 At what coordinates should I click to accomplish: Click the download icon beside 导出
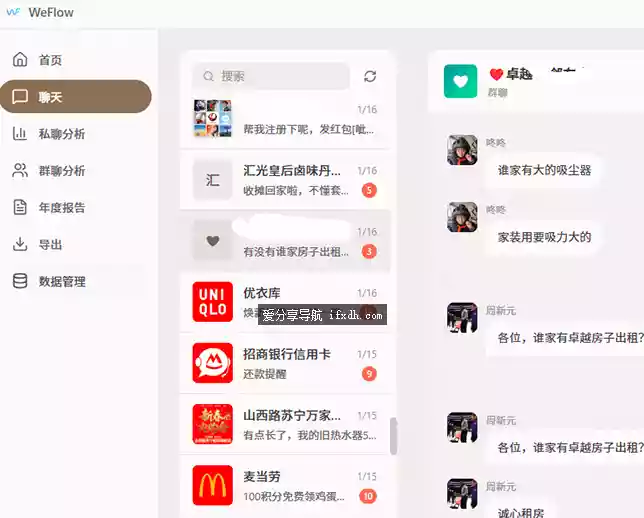[20, 244]
